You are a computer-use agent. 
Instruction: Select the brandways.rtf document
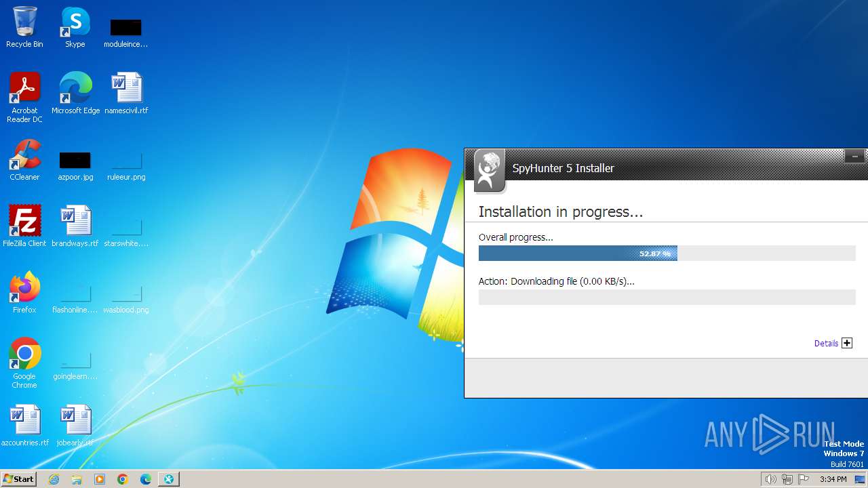click(75, 226)
